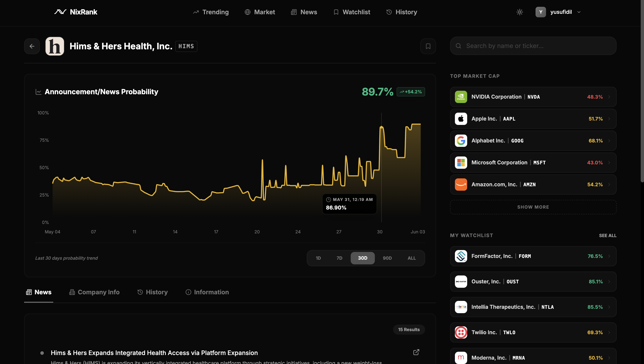Click the header History clock icon
The height and width of the screenshot is (364, 644).
point(389,12)
